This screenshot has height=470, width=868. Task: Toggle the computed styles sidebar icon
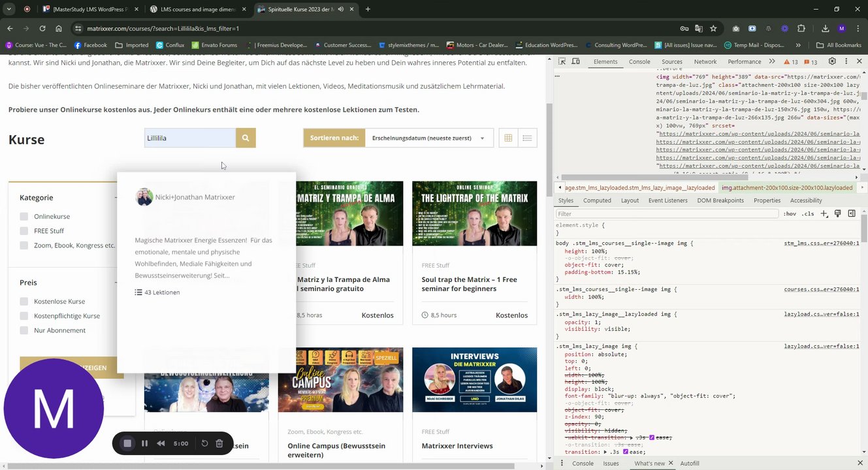pos(852,213)
